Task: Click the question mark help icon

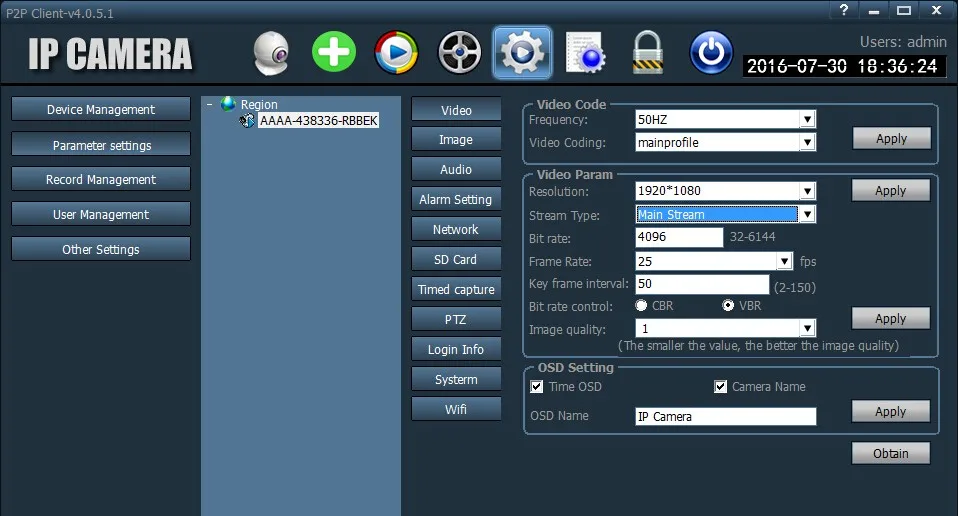Action: click(844, 10)
